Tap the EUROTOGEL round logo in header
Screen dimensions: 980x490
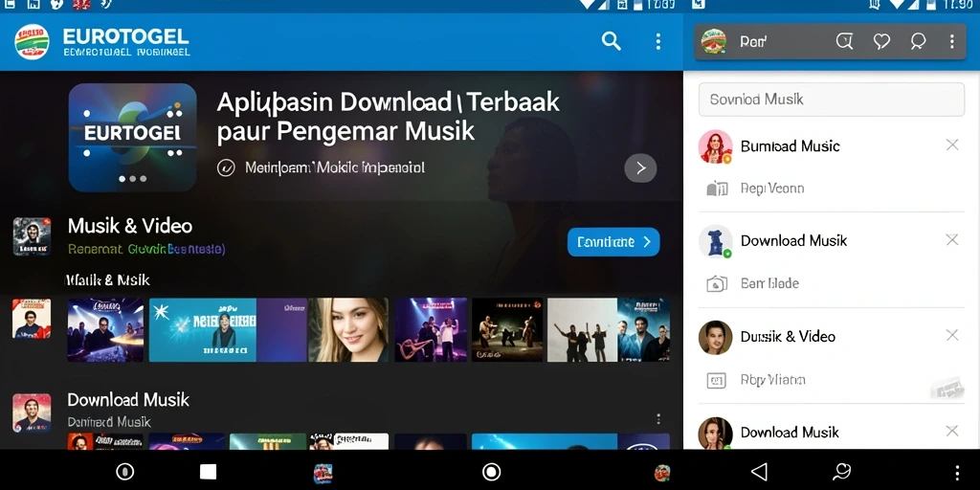[x=32, y=42]
